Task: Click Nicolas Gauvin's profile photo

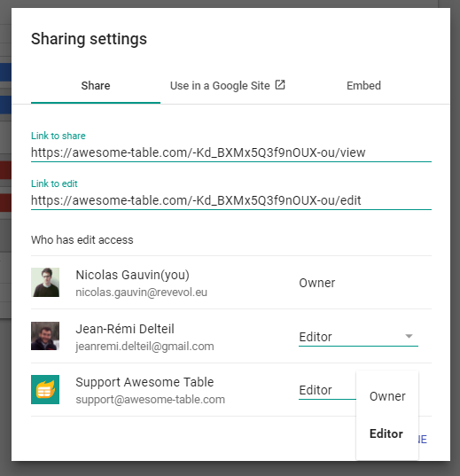Action: tap(45, 283)
